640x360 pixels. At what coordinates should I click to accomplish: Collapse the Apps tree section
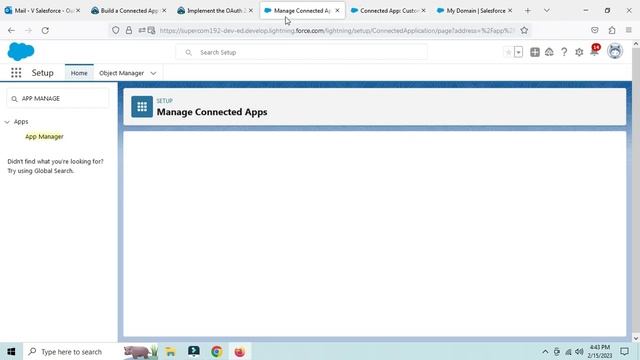(x=7, y=122)
